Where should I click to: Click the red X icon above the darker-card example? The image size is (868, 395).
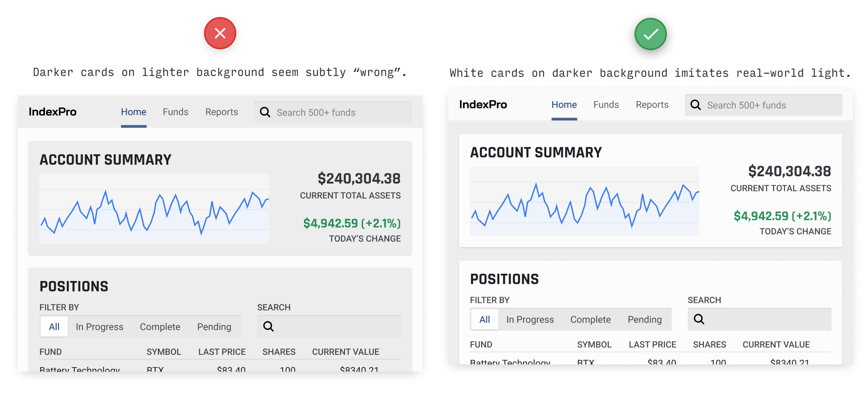[220, 33]
